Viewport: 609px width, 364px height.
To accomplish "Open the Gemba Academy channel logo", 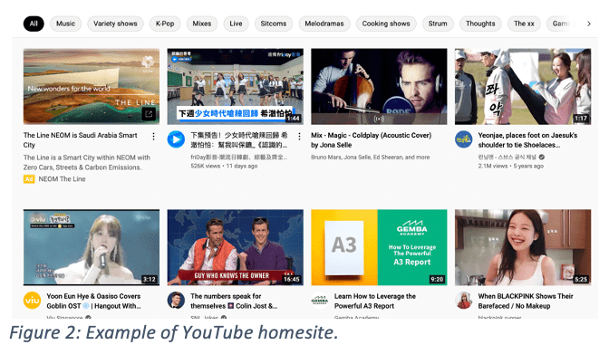I will (x=320, y=300).
